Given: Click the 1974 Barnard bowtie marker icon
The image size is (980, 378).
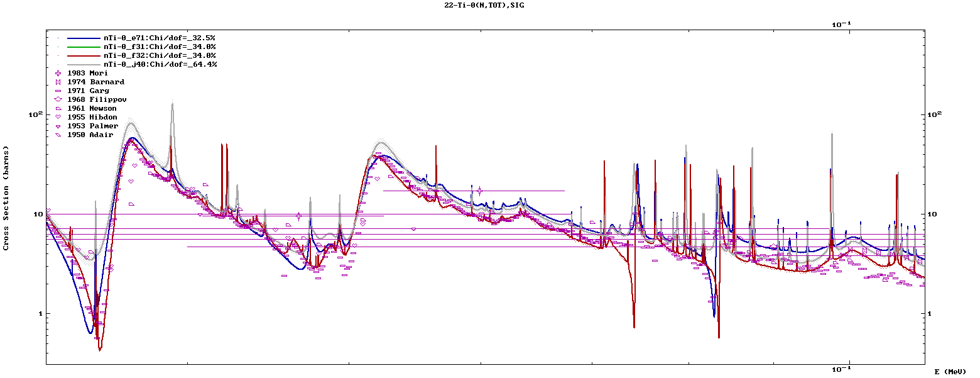Looking at the screenshot, I should pos(58,82).
